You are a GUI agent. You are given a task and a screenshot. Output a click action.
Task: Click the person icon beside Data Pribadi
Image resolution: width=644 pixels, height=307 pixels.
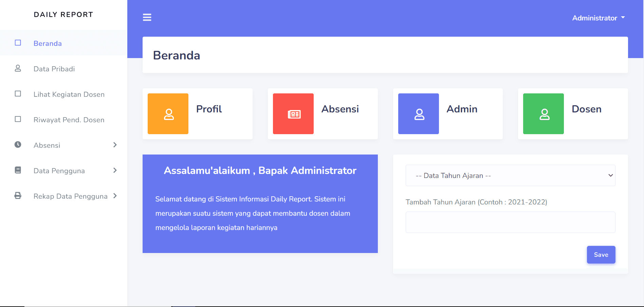pos(18,69)
